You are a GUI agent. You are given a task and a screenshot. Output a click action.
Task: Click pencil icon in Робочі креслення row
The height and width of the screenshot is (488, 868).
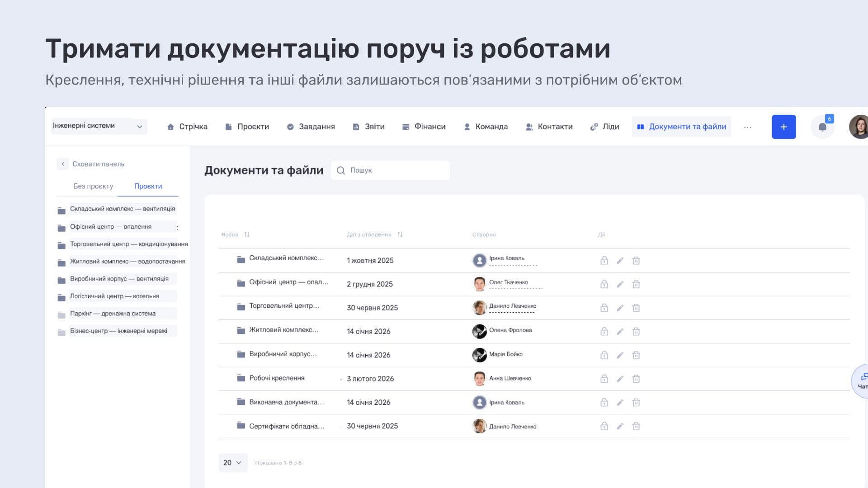620,379
